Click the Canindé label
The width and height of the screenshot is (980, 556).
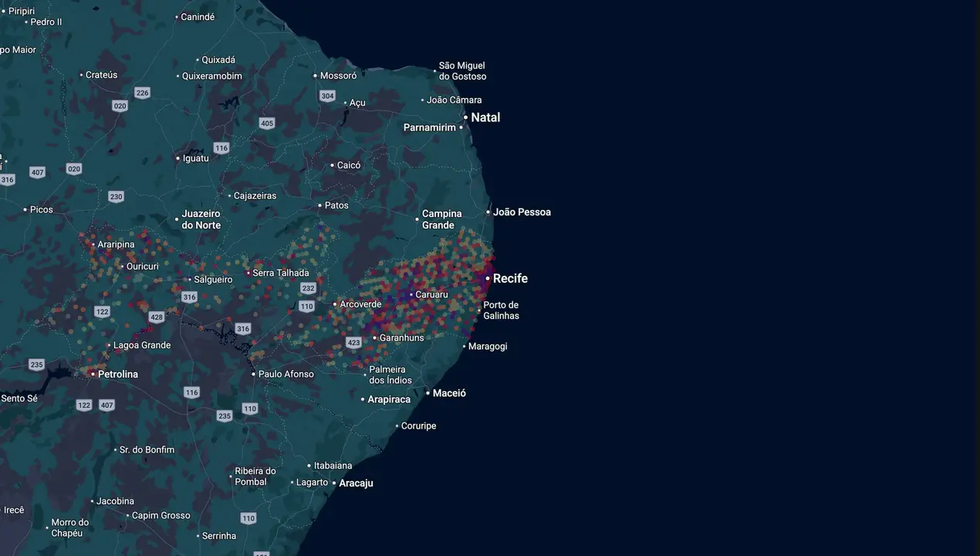(198, 16)
